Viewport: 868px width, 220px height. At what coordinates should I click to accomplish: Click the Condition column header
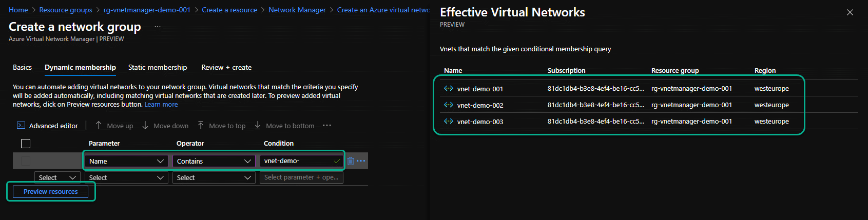pos(279,144)
